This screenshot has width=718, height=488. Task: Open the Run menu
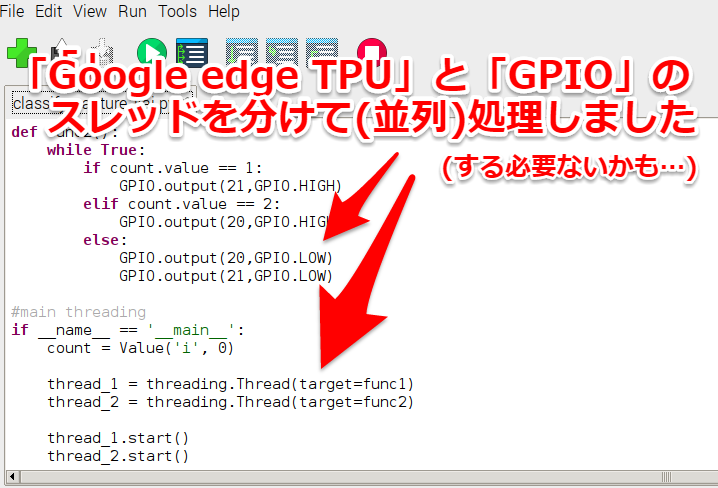point(132,11)
